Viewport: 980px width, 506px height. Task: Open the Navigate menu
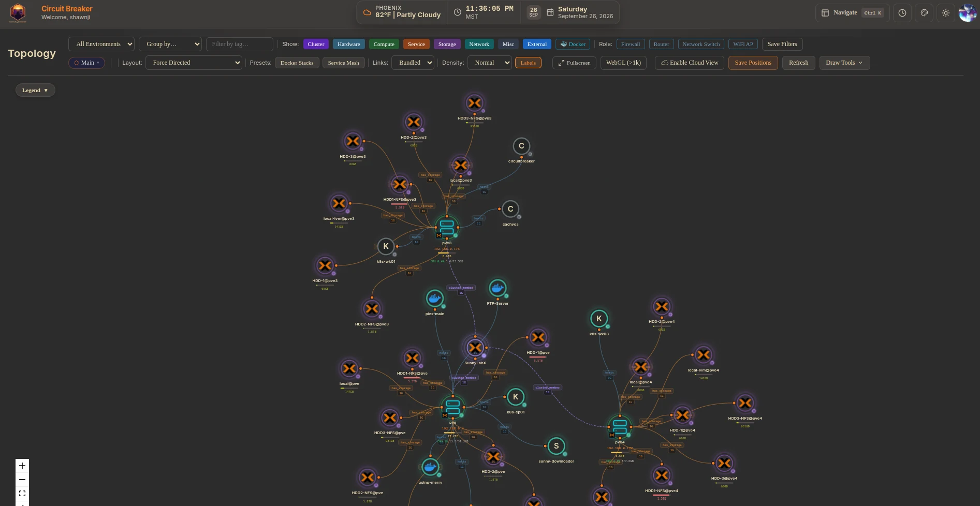pos(852,13)
